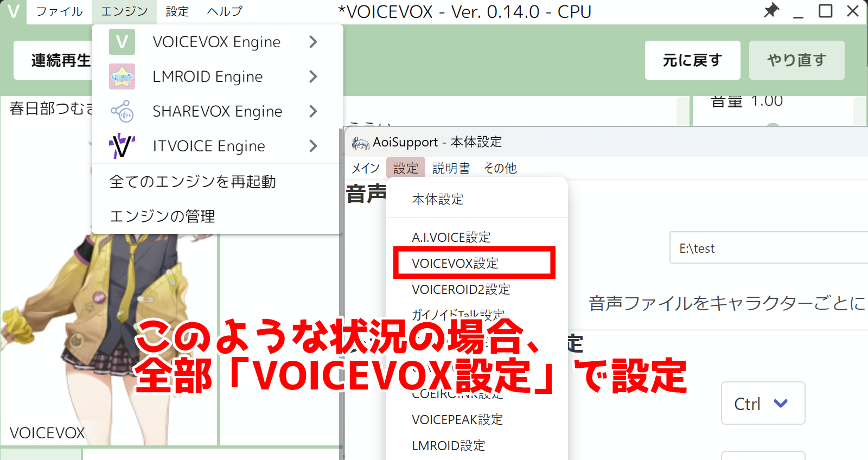Click the やり直す redo button
The height and width of the screenshot is (460, 868).
coord(796,60)
